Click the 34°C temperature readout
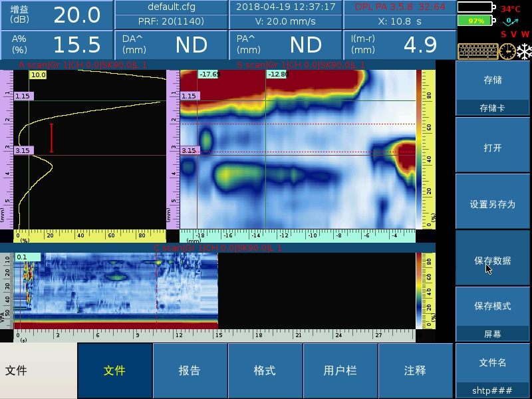Screen dimensions: 532x399 (511, 9)
